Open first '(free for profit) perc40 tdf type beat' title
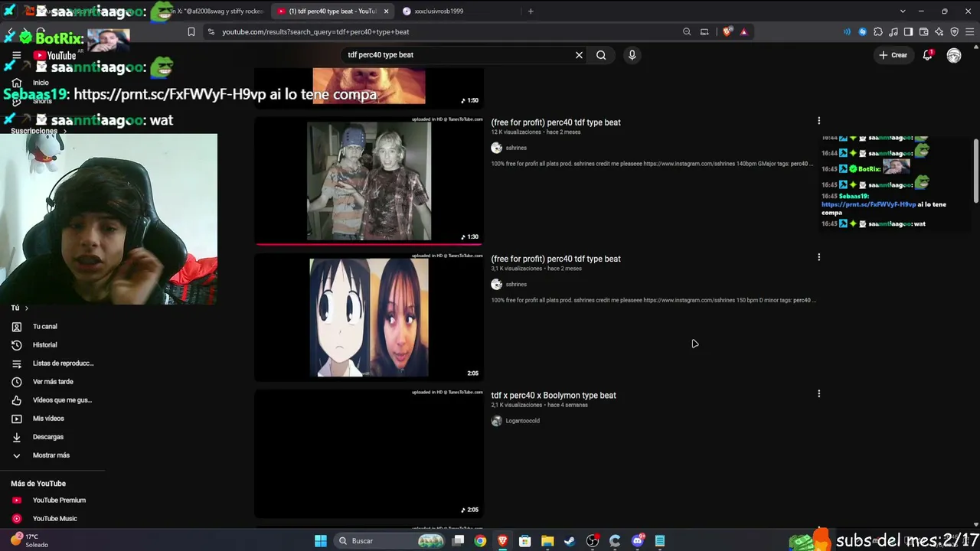This screenshot has width=980, height=551. point(556,122)
